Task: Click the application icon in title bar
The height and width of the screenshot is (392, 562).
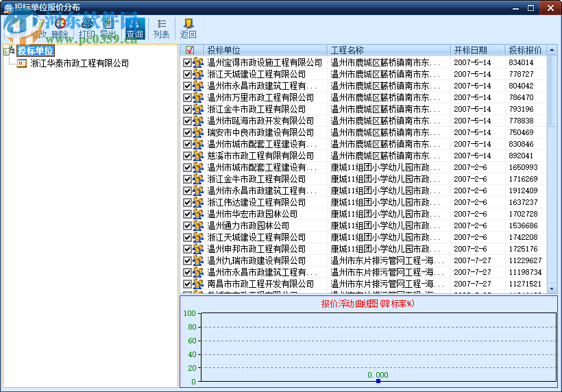Action: coord(8,8)
